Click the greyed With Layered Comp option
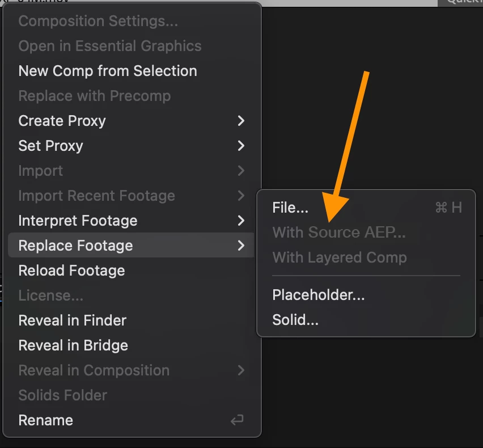The width and height of the screenshot is (483, 448). [x=339, y=257]
